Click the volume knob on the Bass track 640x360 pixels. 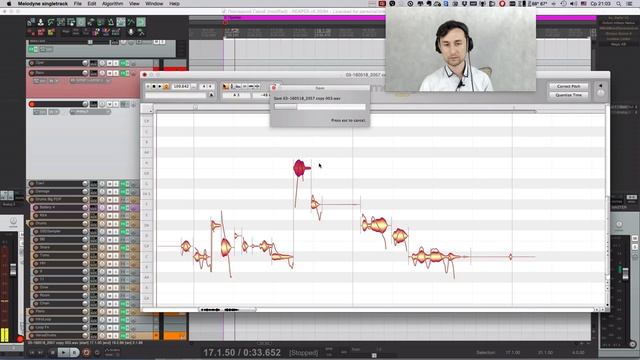point(85,73)
